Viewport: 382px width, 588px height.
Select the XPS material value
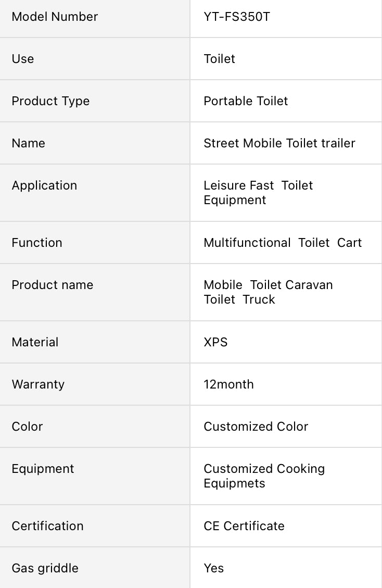[x=215, y=342]
